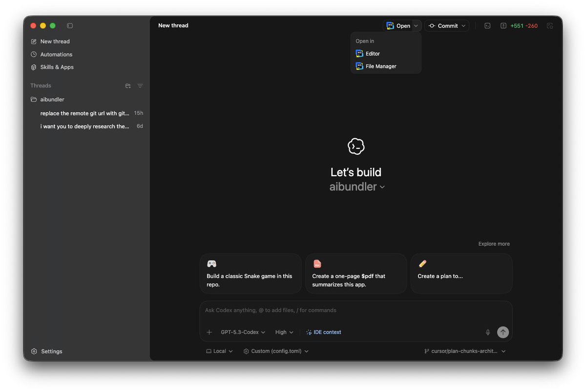
Task: Open Settings at sidebar bottom
Action: pyautogui.click(x=47, y=351)
